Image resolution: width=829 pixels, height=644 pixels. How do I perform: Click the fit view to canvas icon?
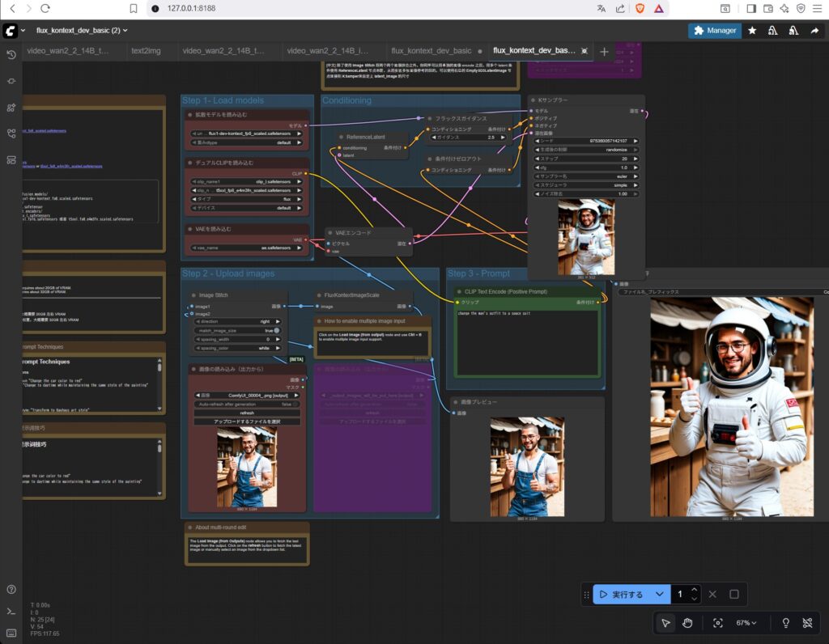tap(717, 623)
